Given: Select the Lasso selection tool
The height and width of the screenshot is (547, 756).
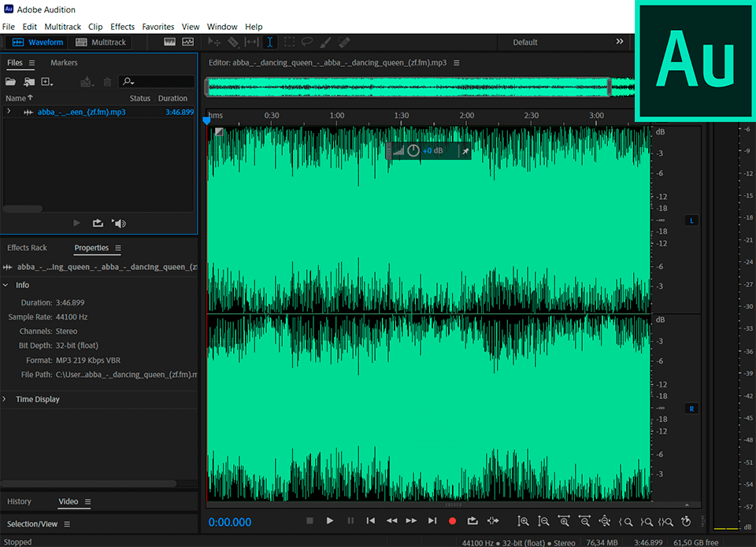Looking at the screenshot, I should click(x=307, y=43).
